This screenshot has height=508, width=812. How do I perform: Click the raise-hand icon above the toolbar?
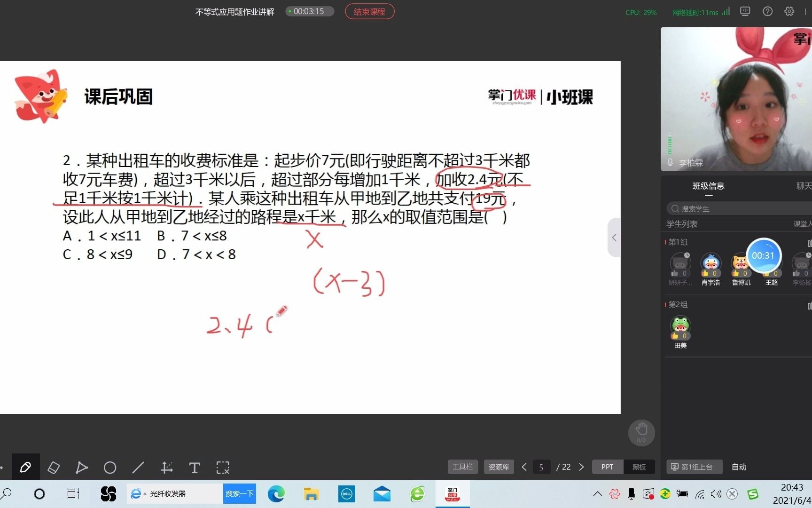click(x=641, y=432)
